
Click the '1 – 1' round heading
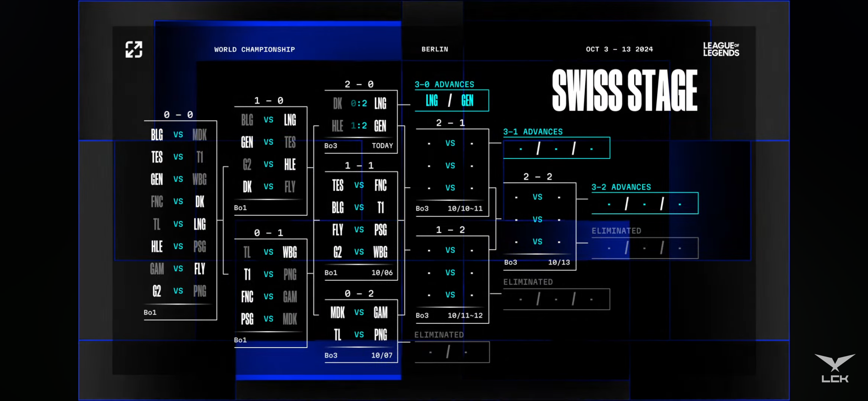359,166
